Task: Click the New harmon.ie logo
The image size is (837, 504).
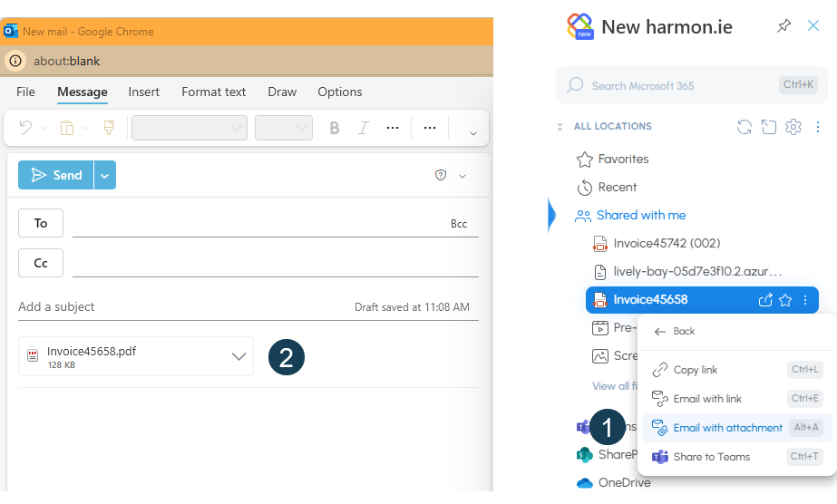Action: click(x=580, y=26)
